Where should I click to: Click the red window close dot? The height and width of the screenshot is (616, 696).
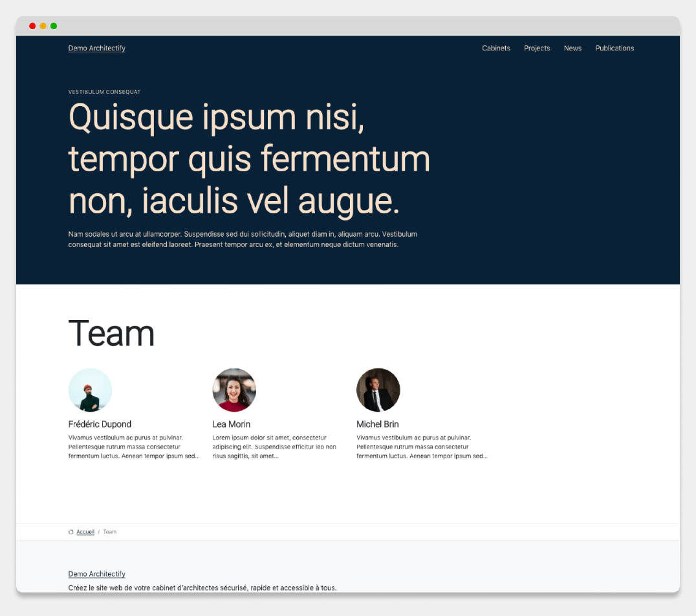click(32, 26)
